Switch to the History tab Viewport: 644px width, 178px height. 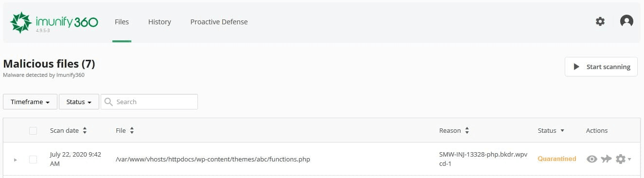pos(160,22)
